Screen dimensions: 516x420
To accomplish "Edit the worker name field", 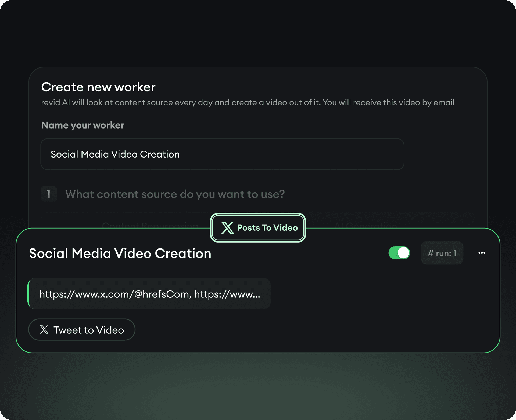I will (x=222, y=154).
